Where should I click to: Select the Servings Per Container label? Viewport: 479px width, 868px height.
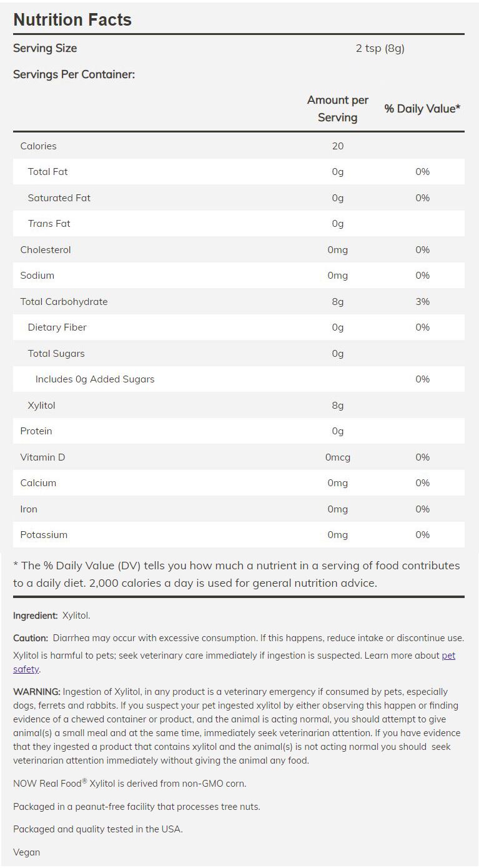[74, 74]
